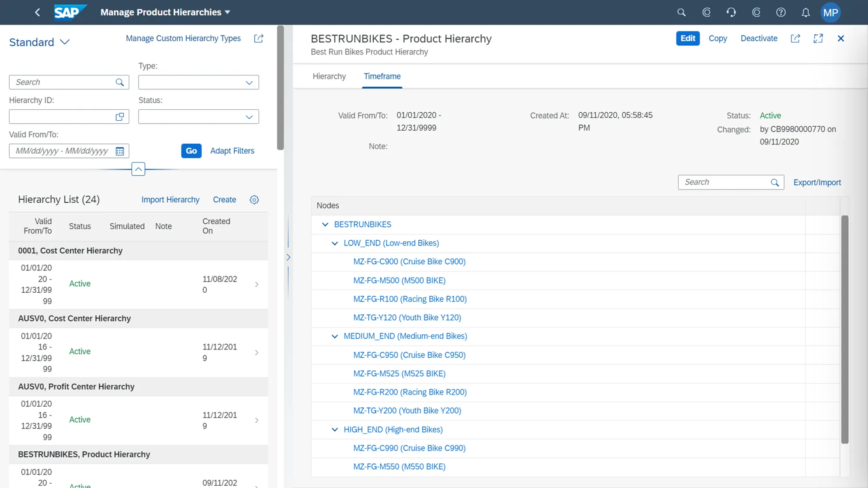Open the Type dropdown
This screenshot has height=488, width=868.
(249, 83)
